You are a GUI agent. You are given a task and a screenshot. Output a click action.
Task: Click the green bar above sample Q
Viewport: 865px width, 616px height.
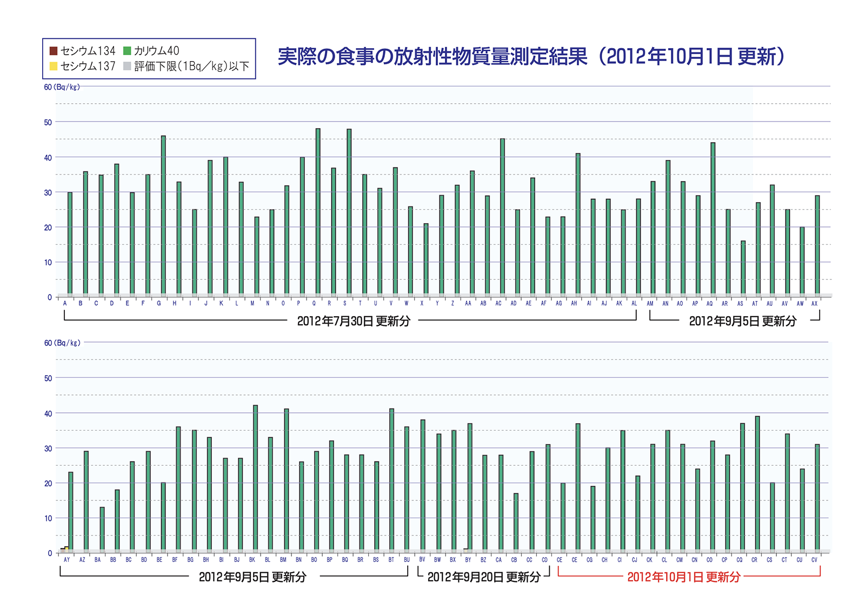pyautogui.click(x=318, y=211)
